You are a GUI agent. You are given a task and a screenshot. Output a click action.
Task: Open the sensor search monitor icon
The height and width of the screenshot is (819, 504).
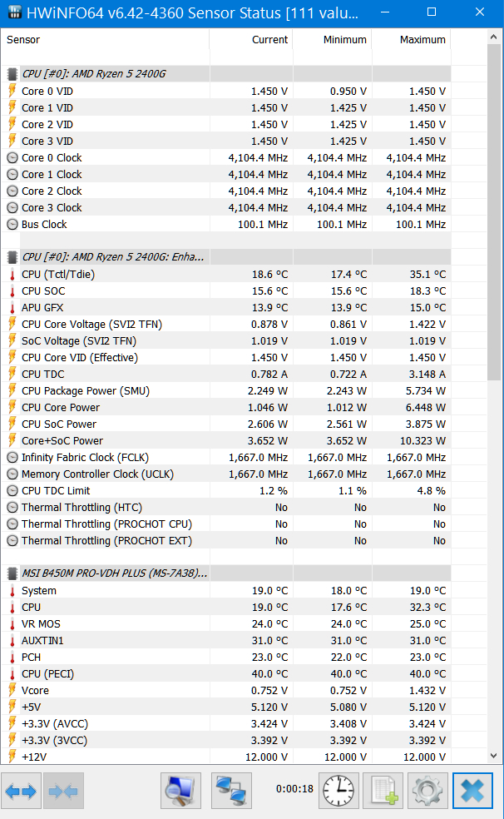click(180, 792)
